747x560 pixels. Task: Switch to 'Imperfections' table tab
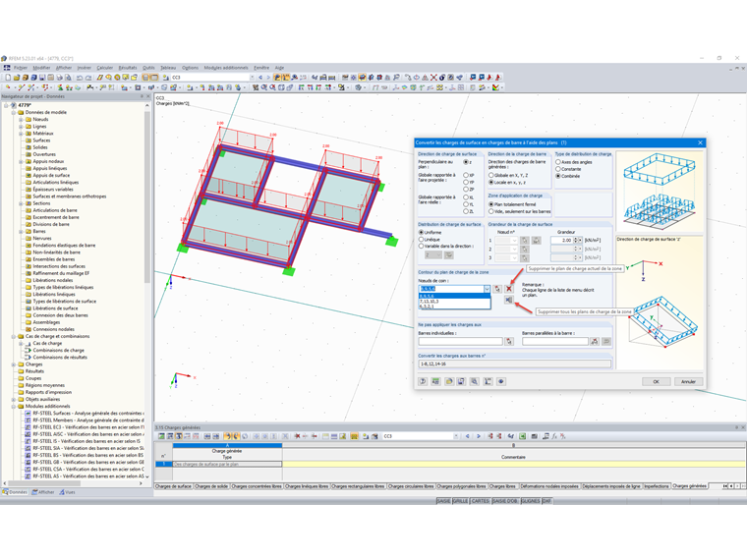click(x=657, y=486)
